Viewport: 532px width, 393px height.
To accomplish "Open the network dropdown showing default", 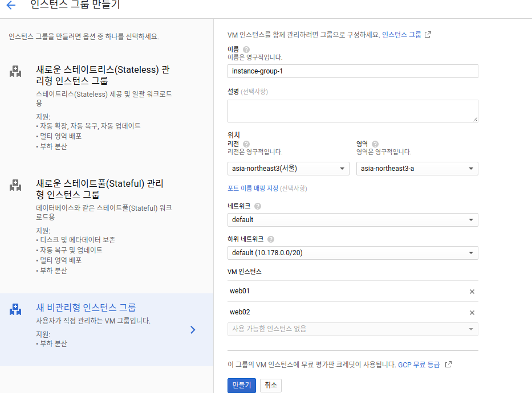I will point(353,220).
